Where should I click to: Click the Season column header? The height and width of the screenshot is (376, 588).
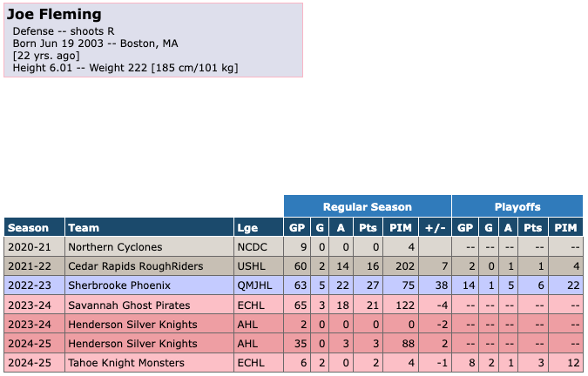pyautogui.click(x=29, y=228)
